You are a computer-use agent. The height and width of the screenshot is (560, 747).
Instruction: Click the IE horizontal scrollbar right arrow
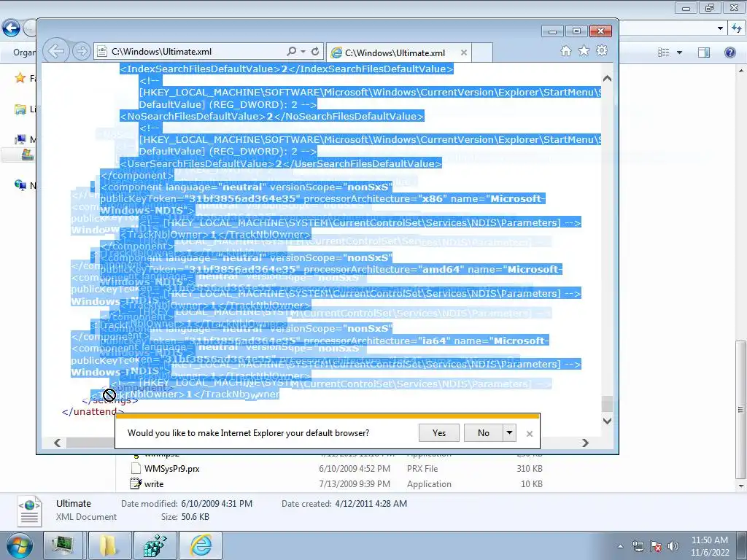coord(586,443)
